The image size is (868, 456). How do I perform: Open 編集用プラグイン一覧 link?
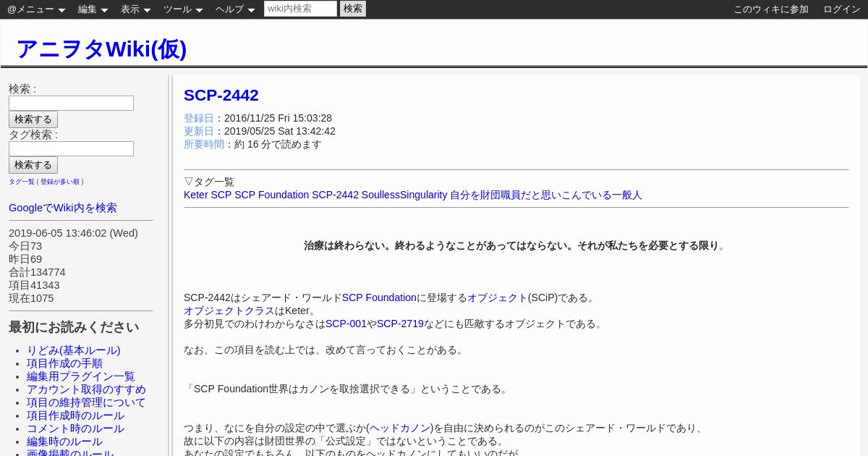pos(81,376)
